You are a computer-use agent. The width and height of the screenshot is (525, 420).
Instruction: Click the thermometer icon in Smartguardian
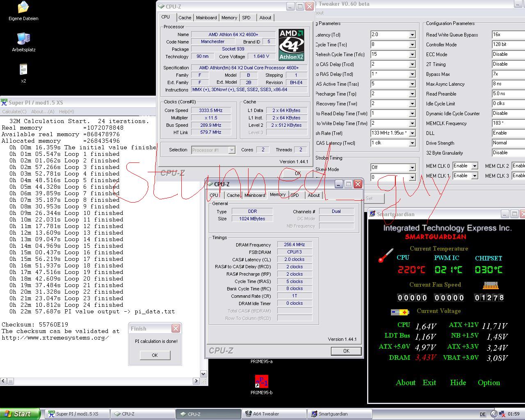pos(386,256)
